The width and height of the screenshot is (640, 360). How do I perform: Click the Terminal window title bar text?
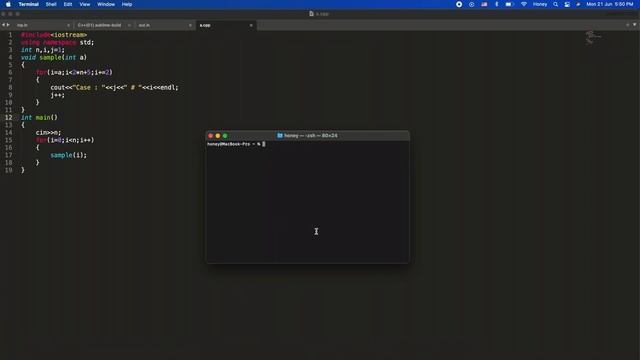point(311,136)
